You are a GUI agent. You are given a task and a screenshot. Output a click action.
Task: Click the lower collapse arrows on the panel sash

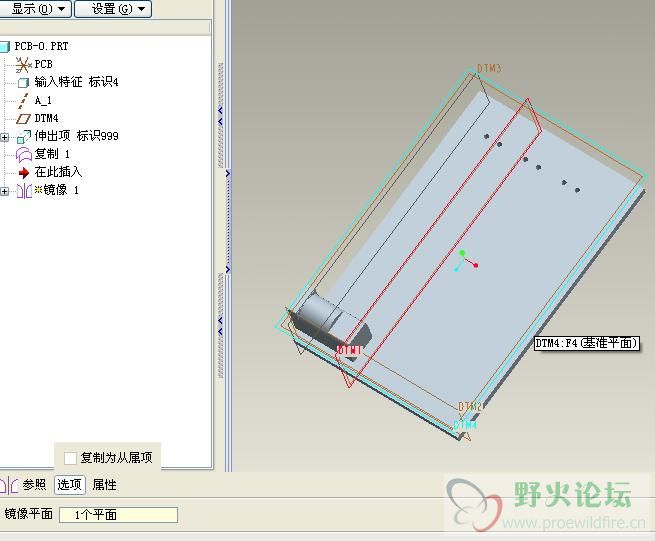click(221, 326)
